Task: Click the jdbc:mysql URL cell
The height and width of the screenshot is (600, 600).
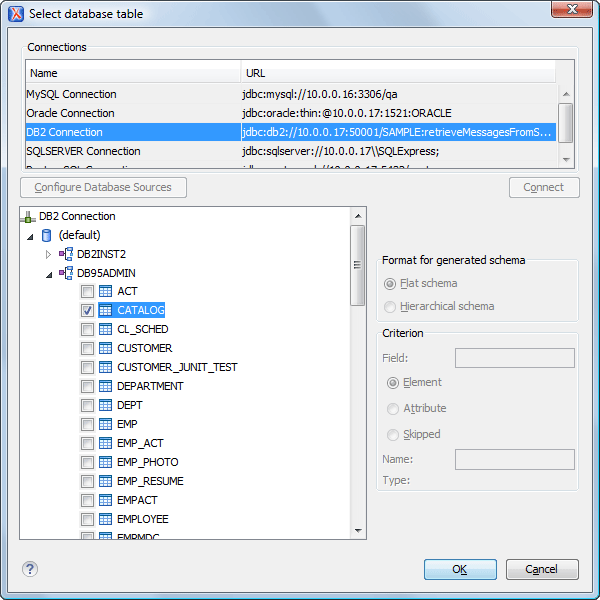Action: click(x=398, y=94)
